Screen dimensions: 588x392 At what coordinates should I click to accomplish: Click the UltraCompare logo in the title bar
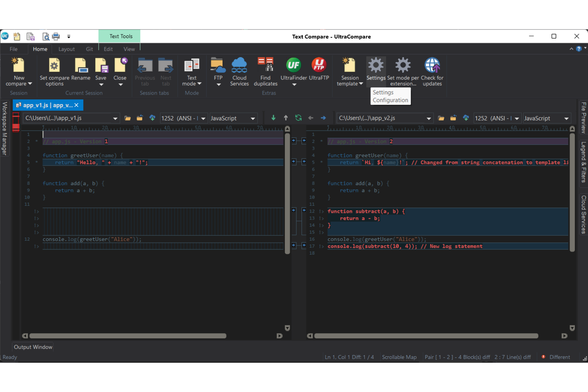[x=5, y=36]
